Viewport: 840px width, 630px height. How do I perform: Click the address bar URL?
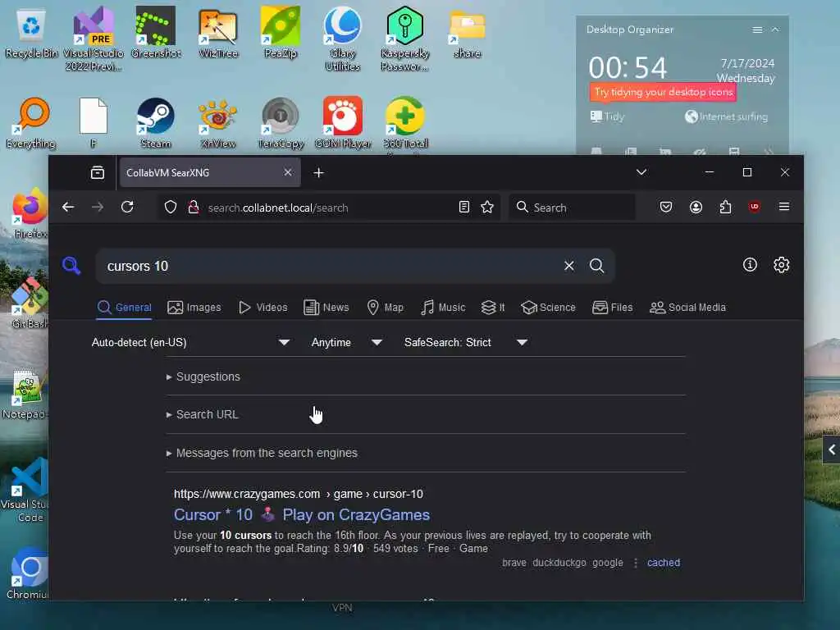[278, 208]
